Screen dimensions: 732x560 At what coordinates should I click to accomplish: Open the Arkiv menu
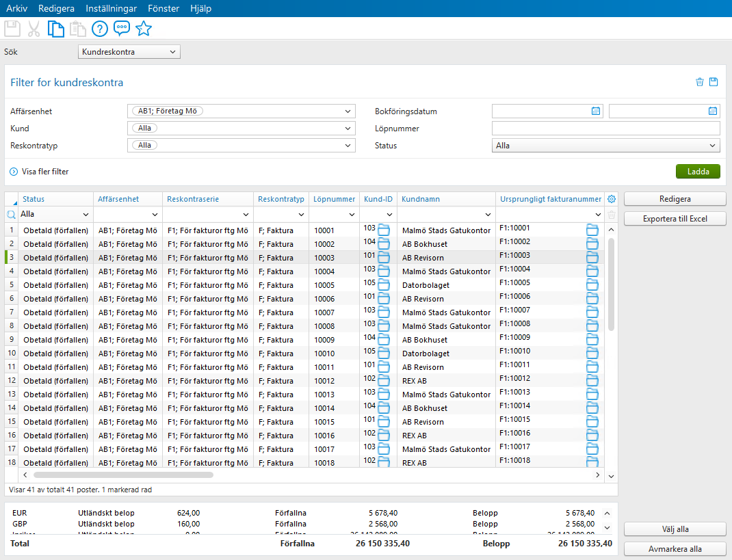pos(16,8)
